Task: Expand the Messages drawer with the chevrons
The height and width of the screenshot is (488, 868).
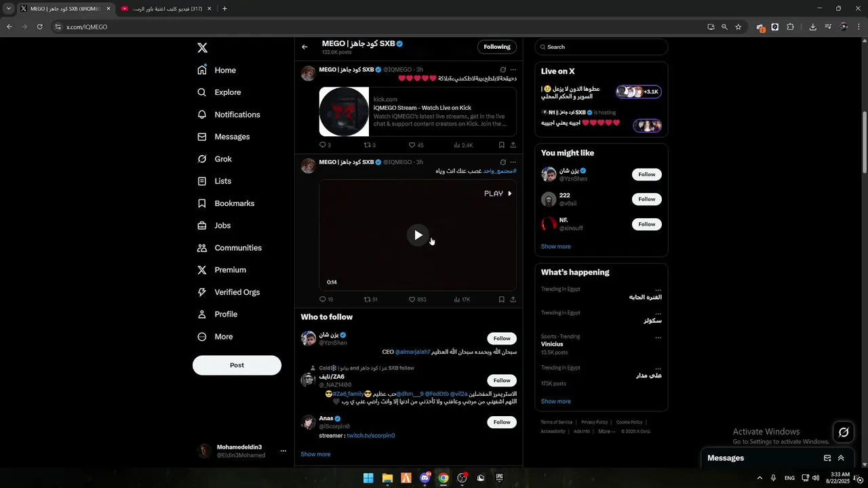Action: pos(841,458)
